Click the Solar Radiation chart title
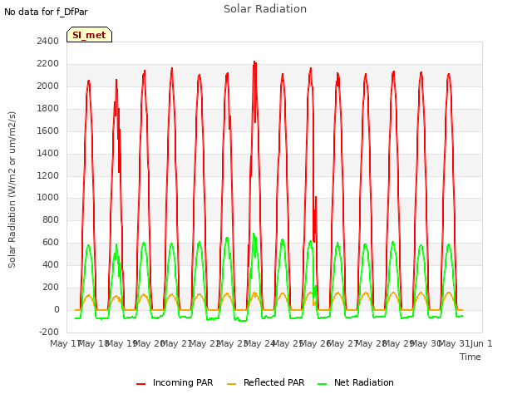The image size is (532, 399). click(x=265, y=9)
